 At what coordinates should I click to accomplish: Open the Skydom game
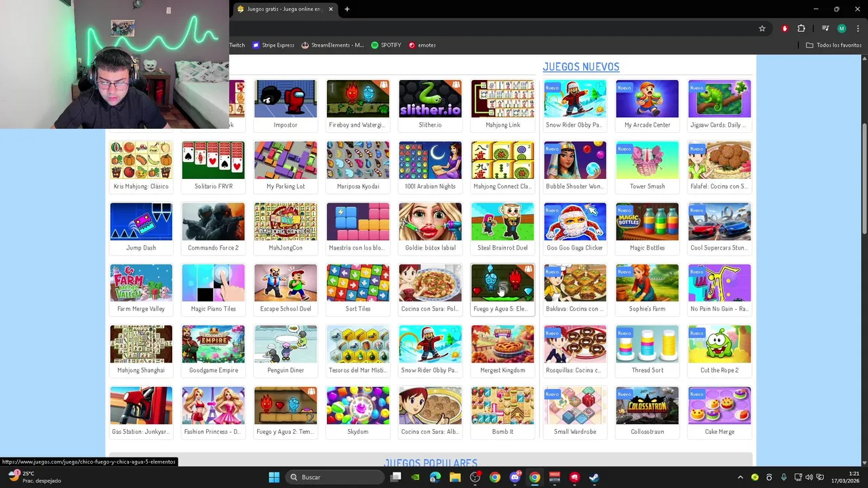point(358,412)
